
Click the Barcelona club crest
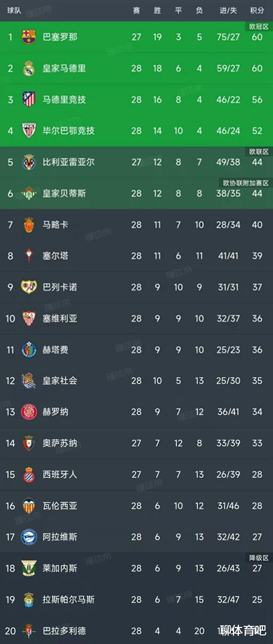(x=28, y=37)
